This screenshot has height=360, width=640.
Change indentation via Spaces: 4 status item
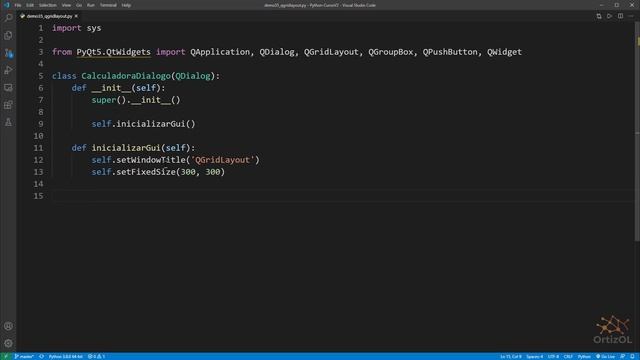[x=534, y=356]
